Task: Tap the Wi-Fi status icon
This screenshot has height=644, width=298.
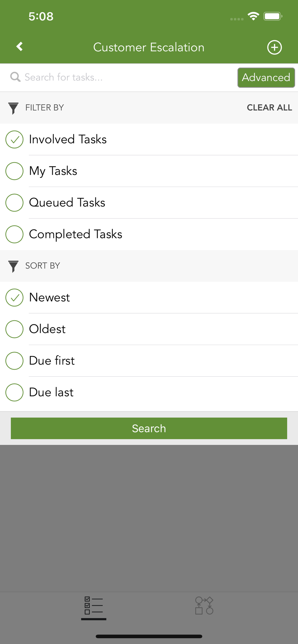Action: [x=253, y=16]
